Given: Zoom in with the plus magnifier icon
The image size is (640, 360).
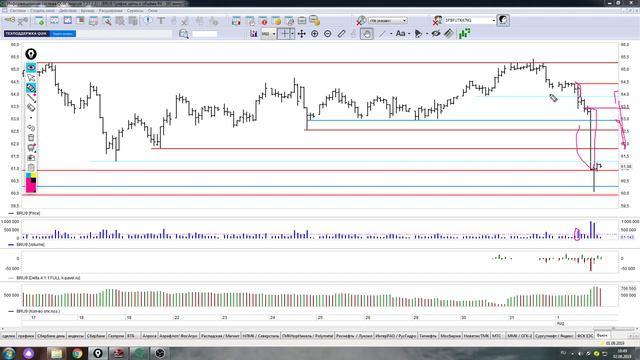Looking at the screenshot, I should 315,34.
